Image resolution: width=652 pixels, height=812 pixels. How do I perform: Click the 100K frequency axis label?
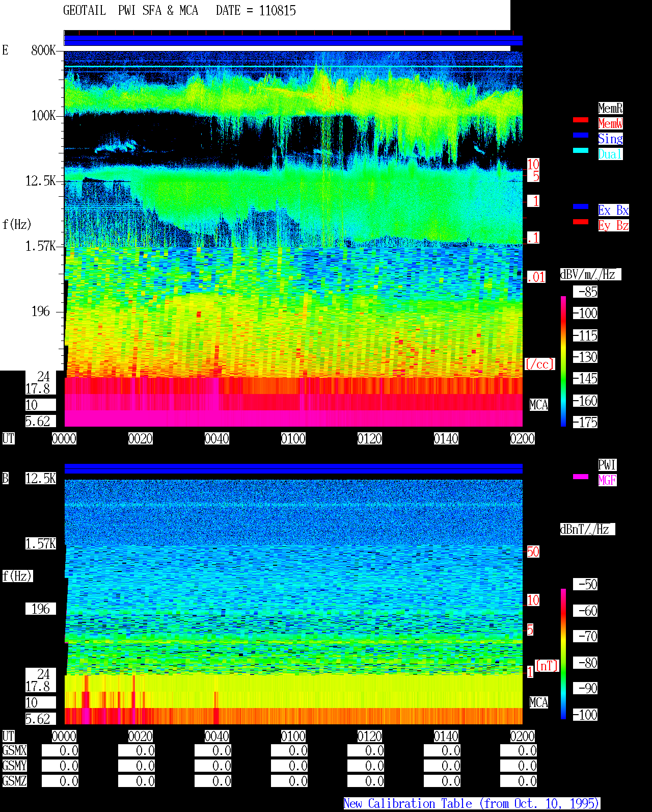pyautogui.click(x=43, y=115)
